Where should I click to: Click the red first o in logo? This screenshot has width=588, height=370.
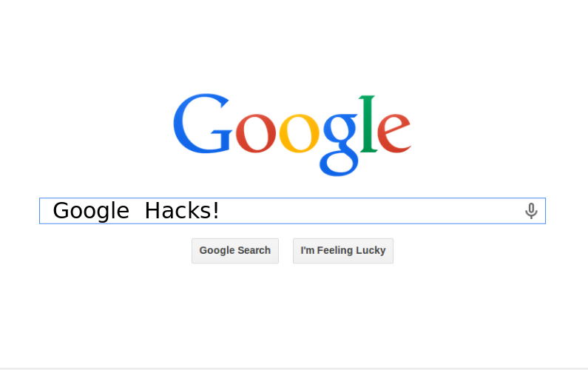[256, 133]
